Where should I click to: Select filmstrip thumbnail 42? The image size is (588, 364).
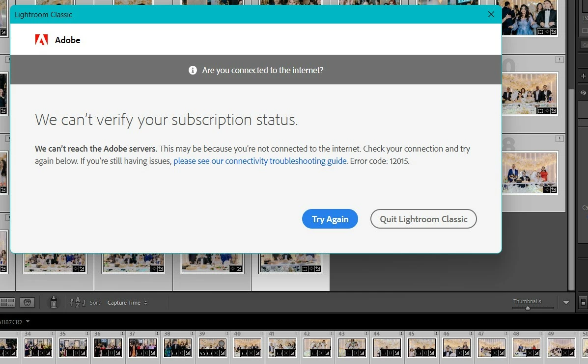tap(317, 347)
